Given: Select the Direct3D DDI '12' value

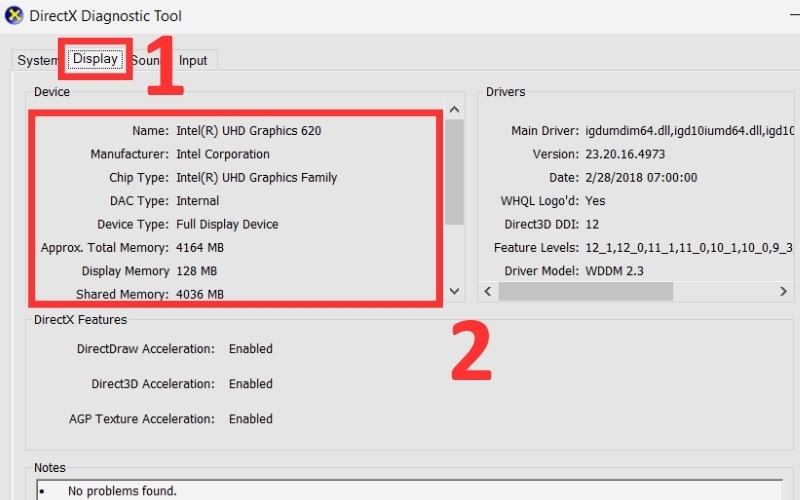Looking at the screenshot, I should (592, 224).
